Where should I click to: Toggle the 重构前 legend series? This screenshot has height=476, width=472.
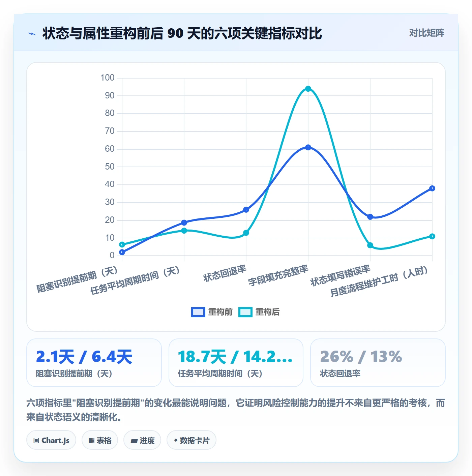212,312
